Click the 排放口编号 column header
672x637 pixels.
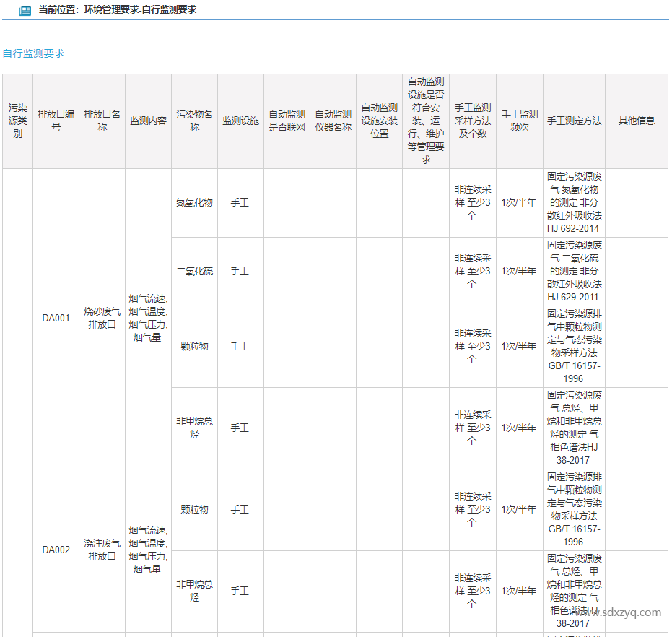[x=56, y=121]
